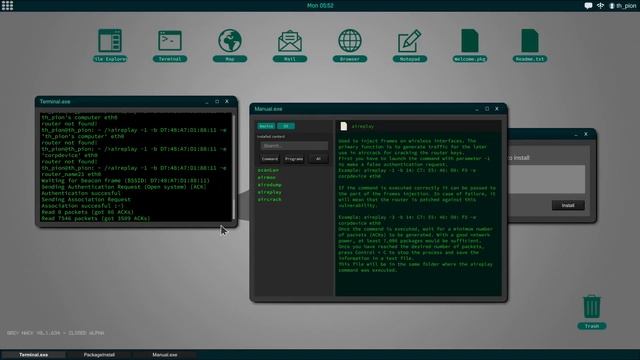This screenshot has height=360, width=640.
Task: Open the aircrack manual entry
Action: (x=269, y=200)
